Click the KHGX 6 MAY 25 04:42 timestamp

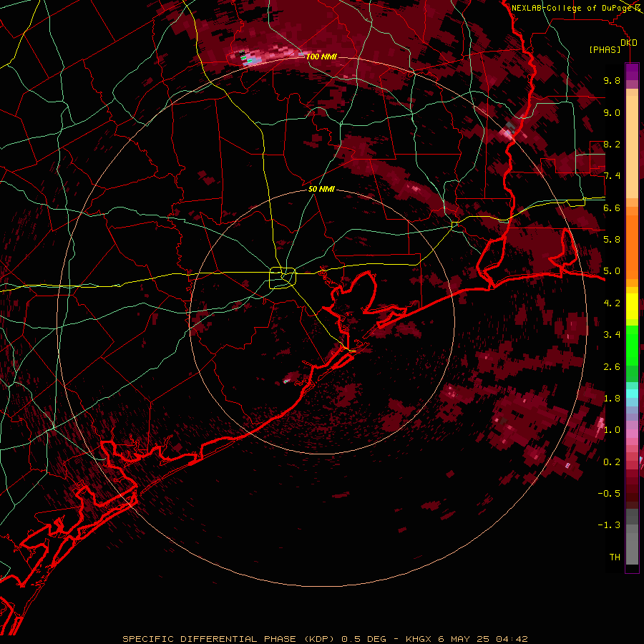[x=467, y=639]
